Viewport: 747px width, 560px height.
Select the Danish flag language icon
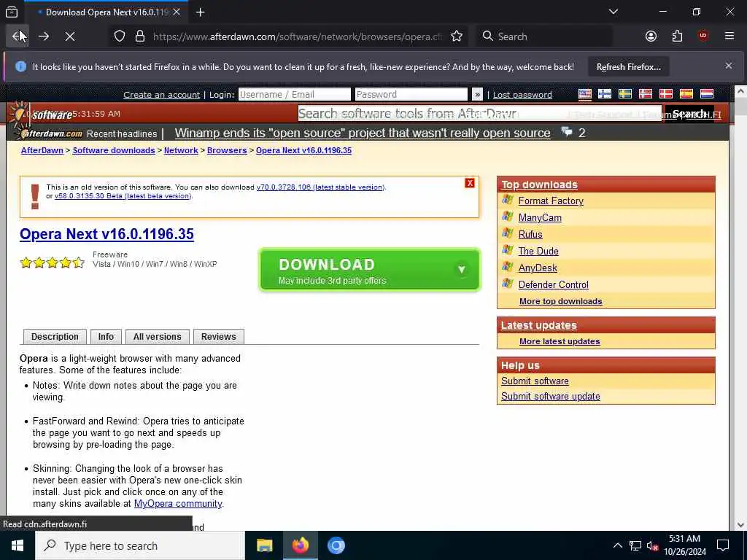666,94
